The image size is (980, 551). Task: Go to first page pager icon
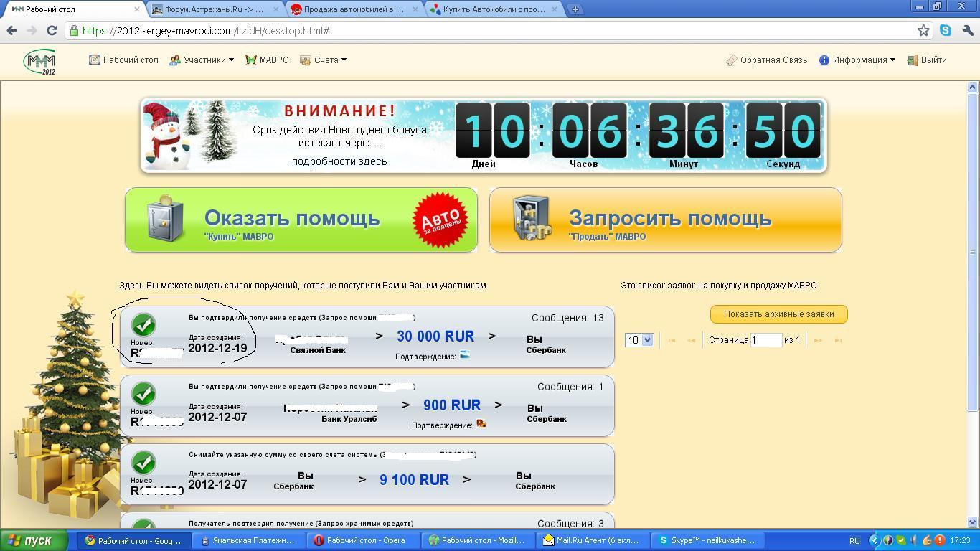click(672, 340)
